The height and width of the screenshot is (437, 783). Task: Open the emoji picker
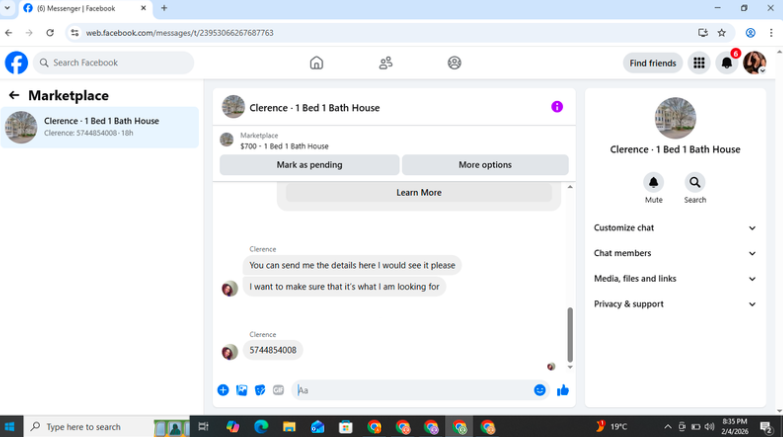point(539,390)
